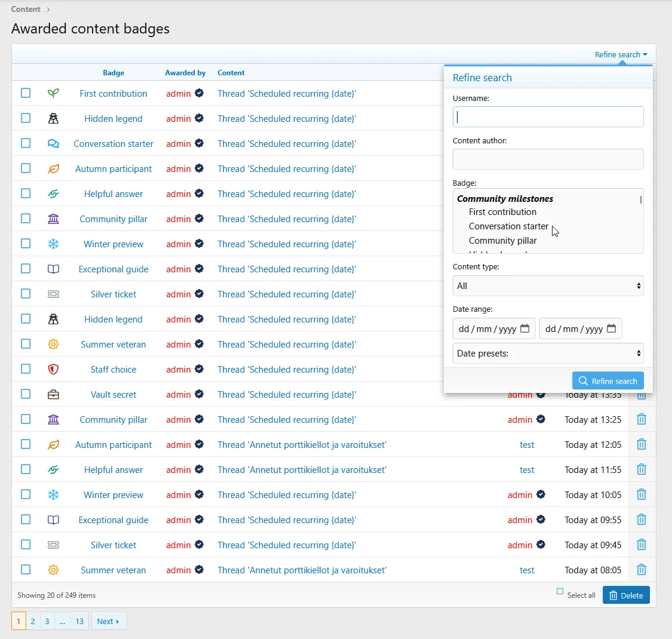Click the First contribution sprout badge icon
The height and width of the screenshot is (639, 672).
point(53,93)
